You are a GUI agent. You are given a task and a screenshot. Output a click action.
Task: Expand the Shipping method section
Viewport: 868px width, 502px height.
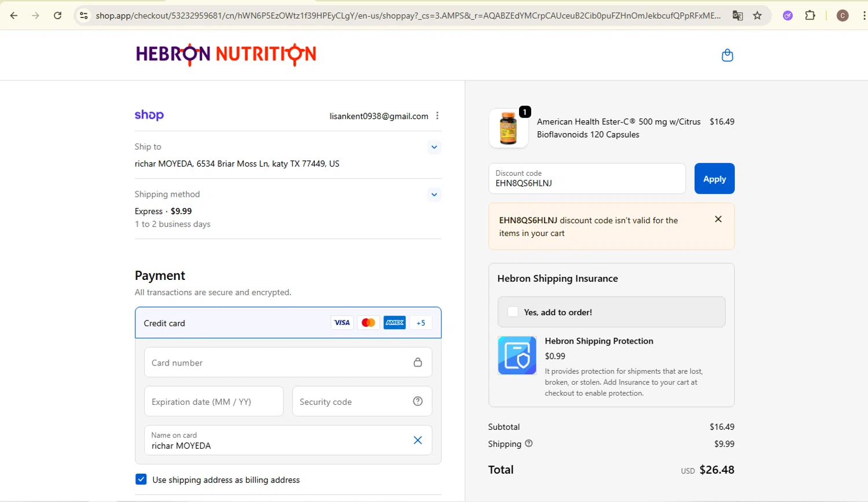coord(434,194)
